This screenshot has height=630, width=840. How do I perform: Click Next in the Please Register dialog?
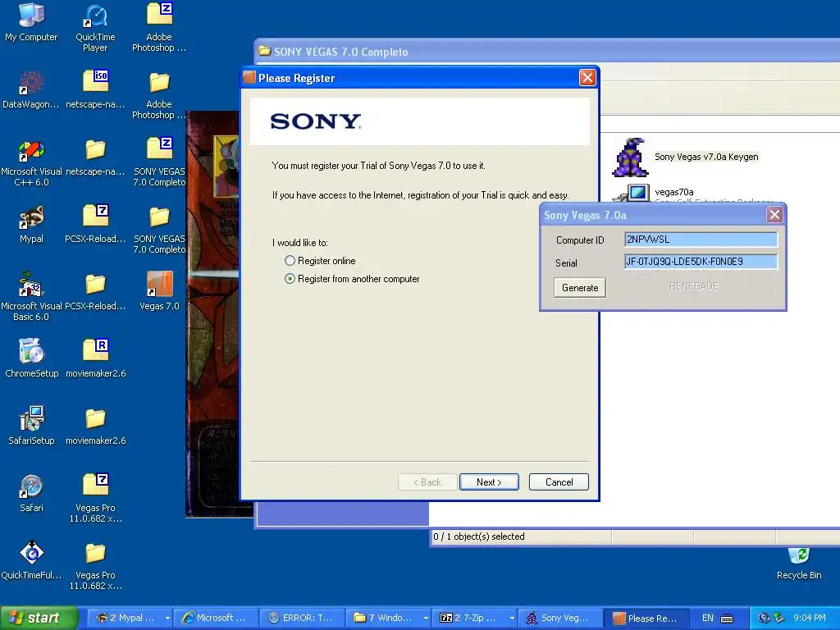(x=489, y=482)
